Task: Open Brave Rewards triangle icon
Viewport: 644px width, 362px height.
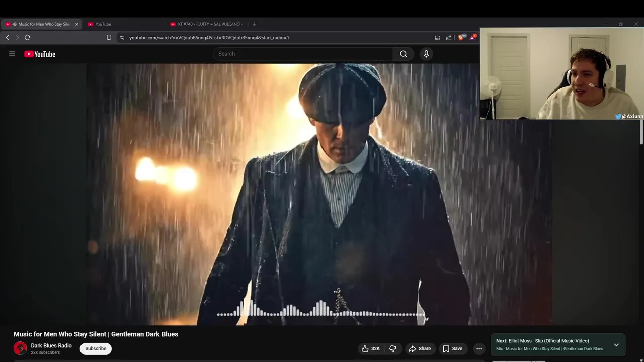Action: 472,37
